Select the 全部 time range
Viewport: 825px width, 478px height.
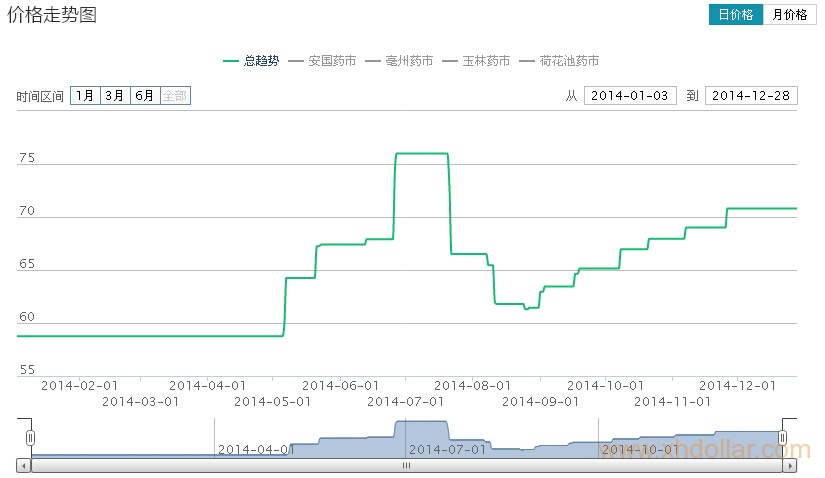pos(175,96)
